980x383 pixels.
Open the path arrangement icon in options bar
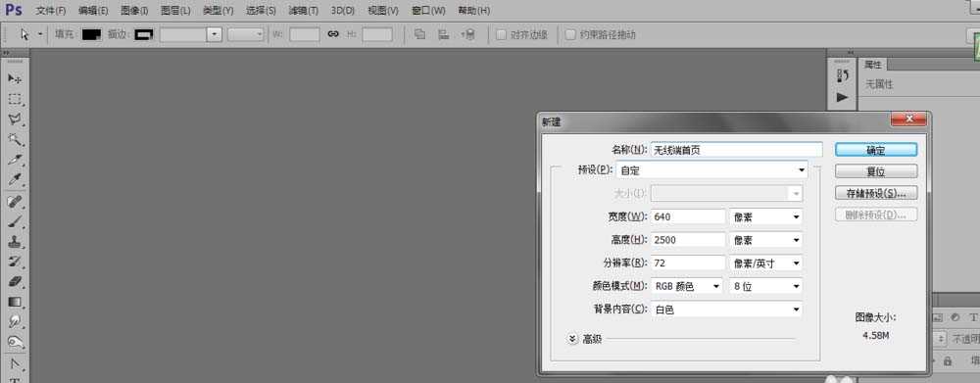point(468,34)
